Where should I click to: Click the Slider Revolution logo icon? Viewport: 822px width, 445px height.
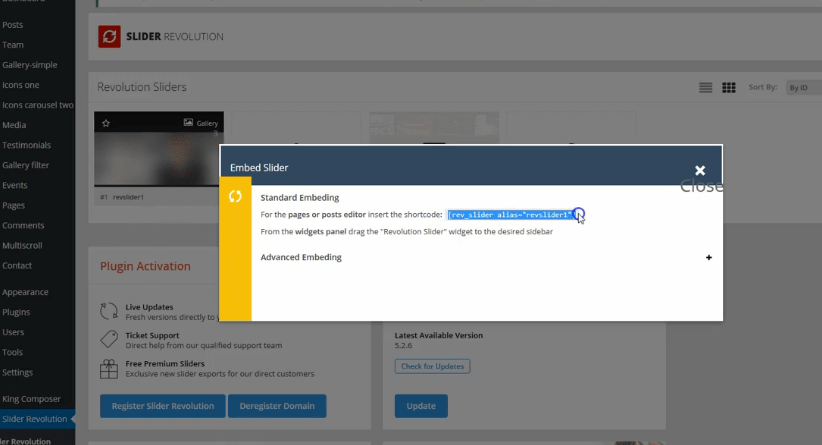click(x=109, y=37)
